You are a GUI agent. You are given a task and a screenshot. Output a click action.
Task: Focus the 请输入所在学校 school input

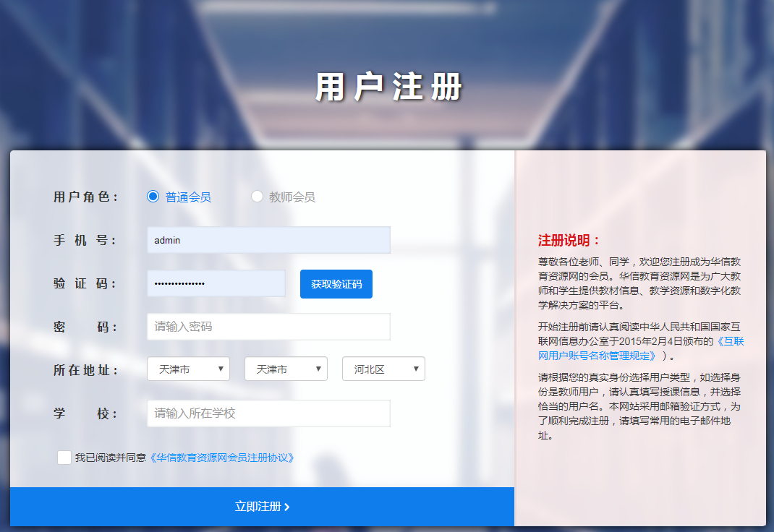[268, 413]
